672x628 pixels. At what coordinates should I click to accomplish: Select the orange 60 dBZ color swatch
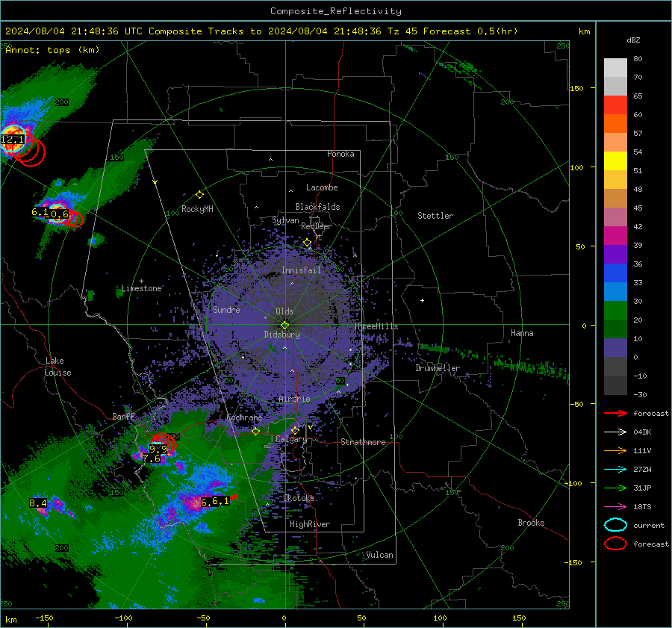coord(615,123)
